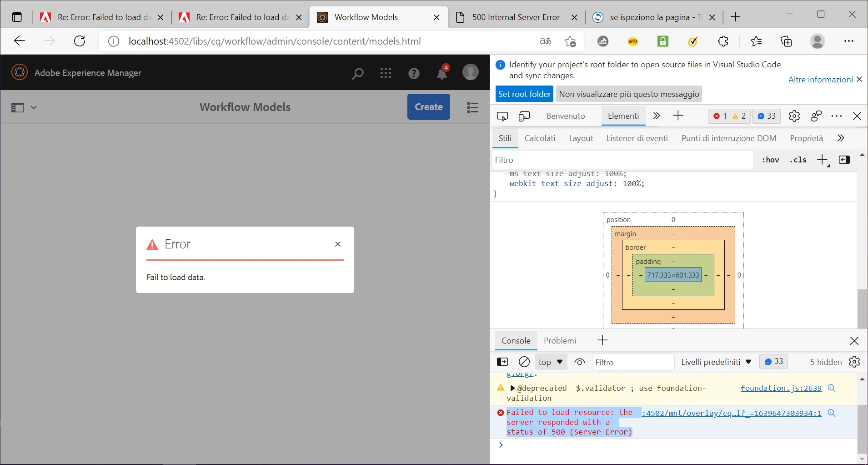Viewport: 868px width, 465px height.
Task: Open AEM solutions grid icon
Action: tap(386, 73)
